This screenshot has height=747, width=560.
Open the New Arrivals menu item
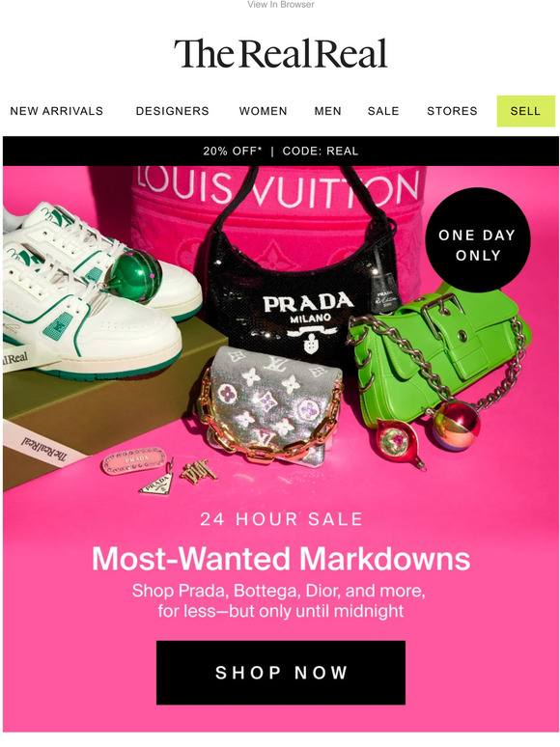[56, 111]
